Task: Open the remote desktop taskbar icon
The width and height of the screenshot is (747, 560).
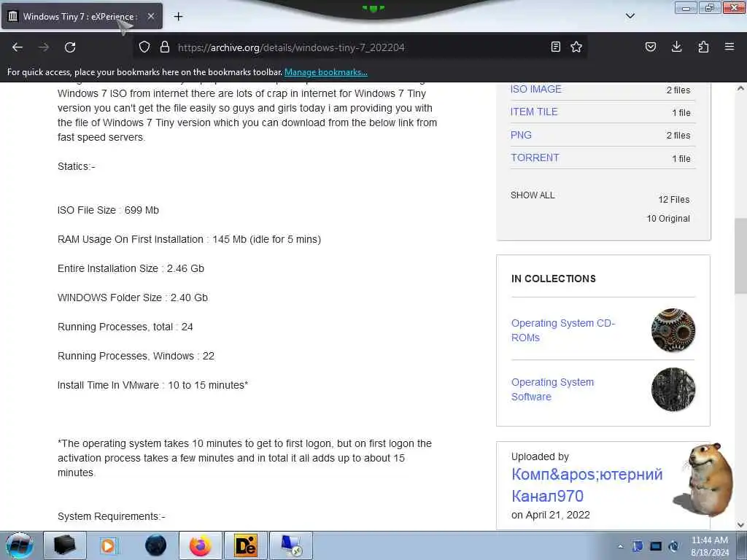Action: click(x=291, y=545)
